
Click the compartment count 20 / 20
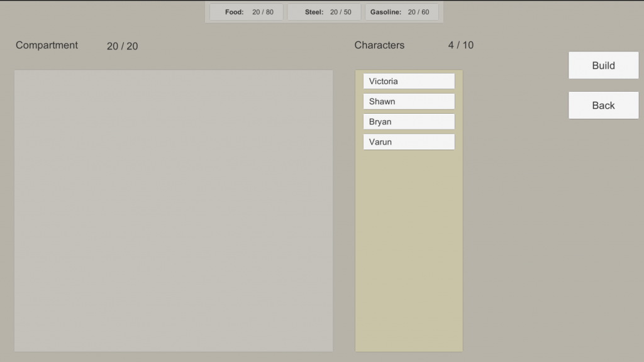(x=123, y=46)
